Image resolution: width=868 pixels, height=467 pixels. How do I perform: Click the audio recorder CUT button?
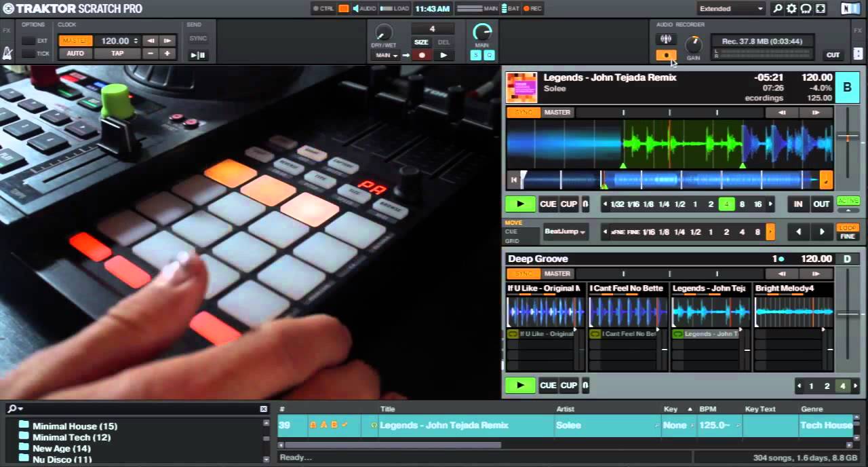833,55
